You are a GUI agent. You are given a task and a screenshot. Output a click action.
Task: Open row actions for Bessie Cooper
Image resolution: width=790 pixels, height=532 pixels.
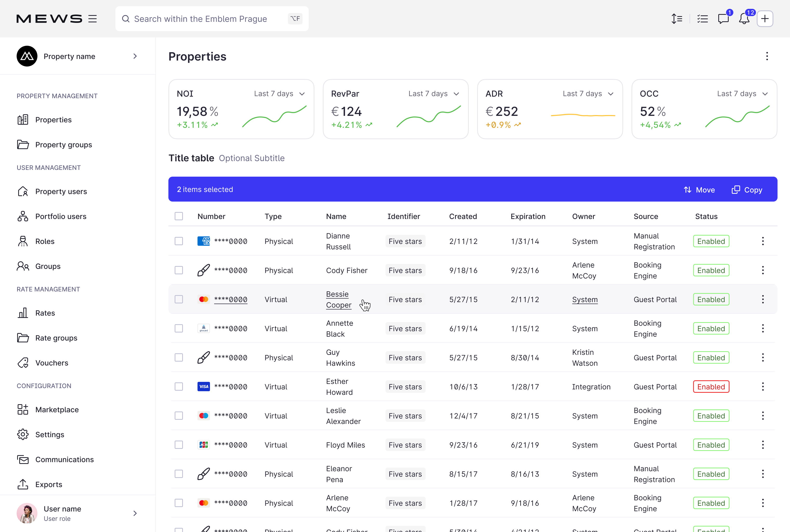[763, 299]
